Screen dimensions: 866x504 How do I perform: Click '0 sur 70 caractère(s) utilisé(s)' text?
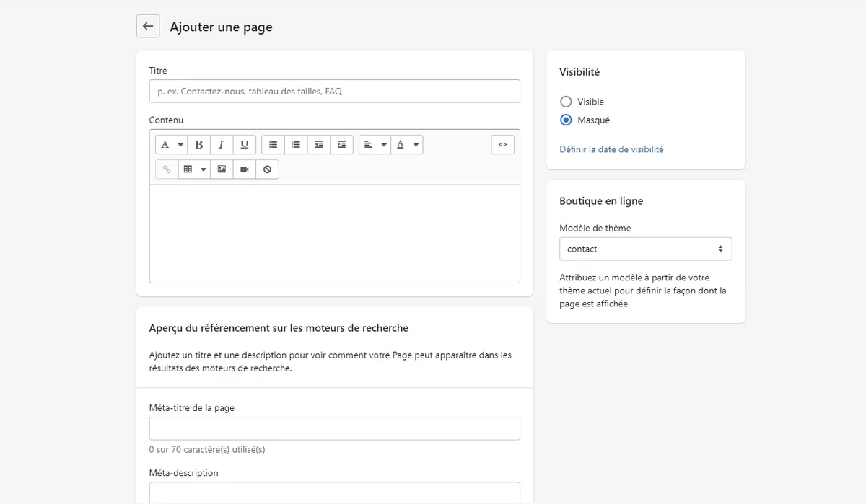tap(207, 449)
